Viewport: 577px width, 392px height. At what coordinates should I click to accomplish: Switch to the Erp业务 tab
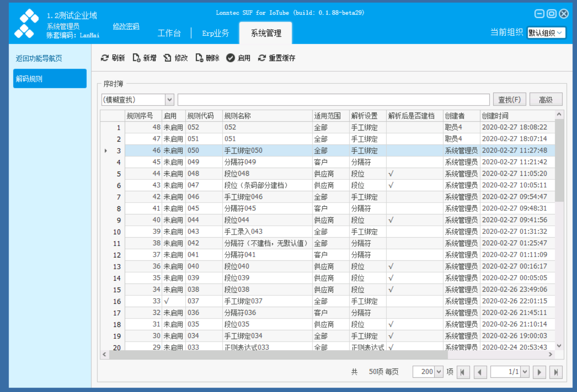(216, 33)
